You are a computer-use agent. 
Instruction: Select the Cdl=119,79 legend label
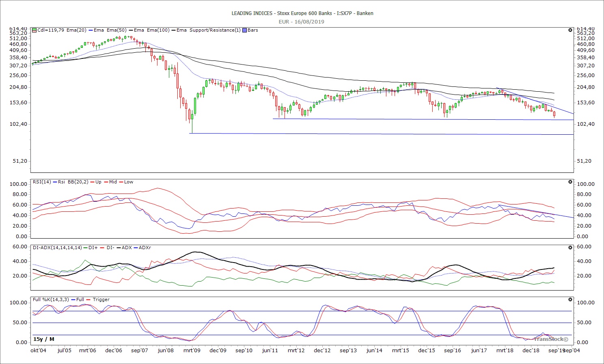(51, 30)
